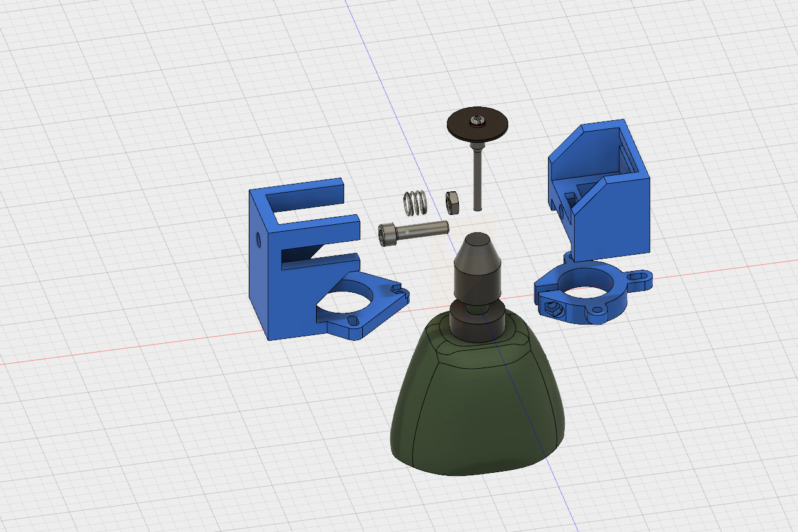Click the small nut recess in the clamp ring
This screenshot has width=798, height=532.
coord(552,307)
